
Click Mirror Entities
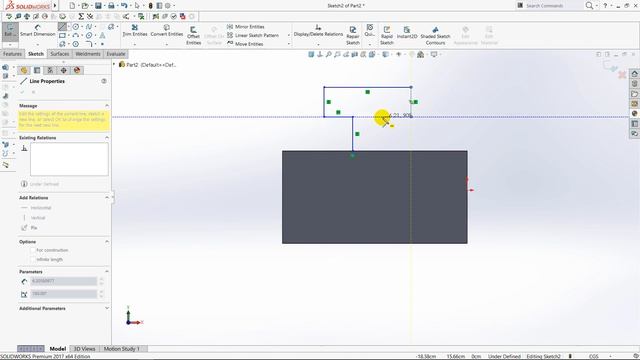(x=246, y=27)
